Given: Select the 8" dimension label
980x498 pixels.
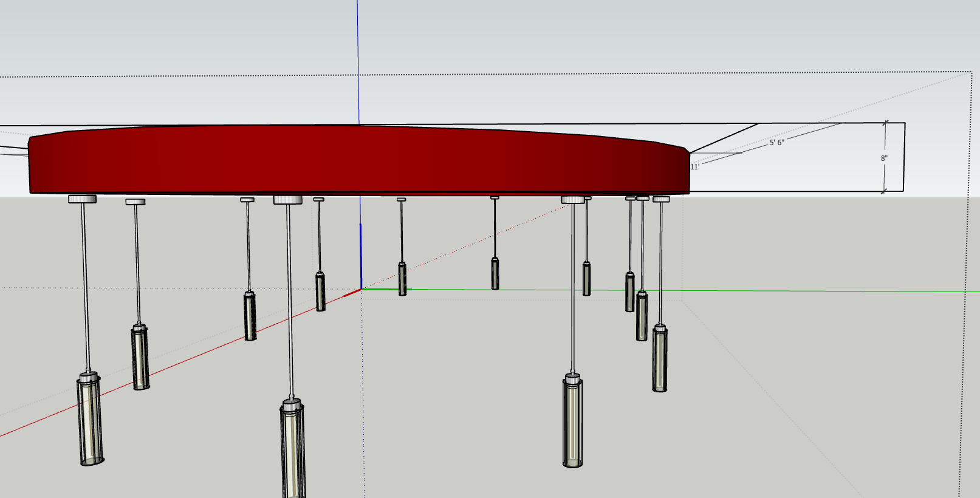Looking at the screenshot, I should pyautogui.click(x=884, y=159).
